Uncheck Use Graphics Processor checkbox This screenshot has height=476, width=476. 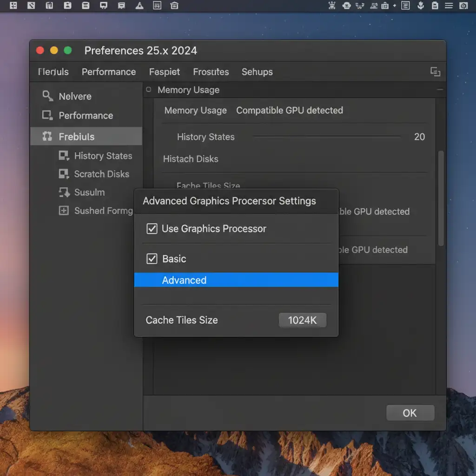pos(152,229)
